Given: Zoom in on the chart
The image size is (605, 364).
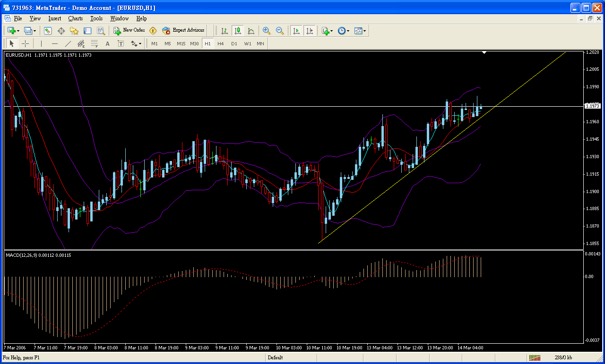Looking at the screenshot, I should tap(267, 31).
